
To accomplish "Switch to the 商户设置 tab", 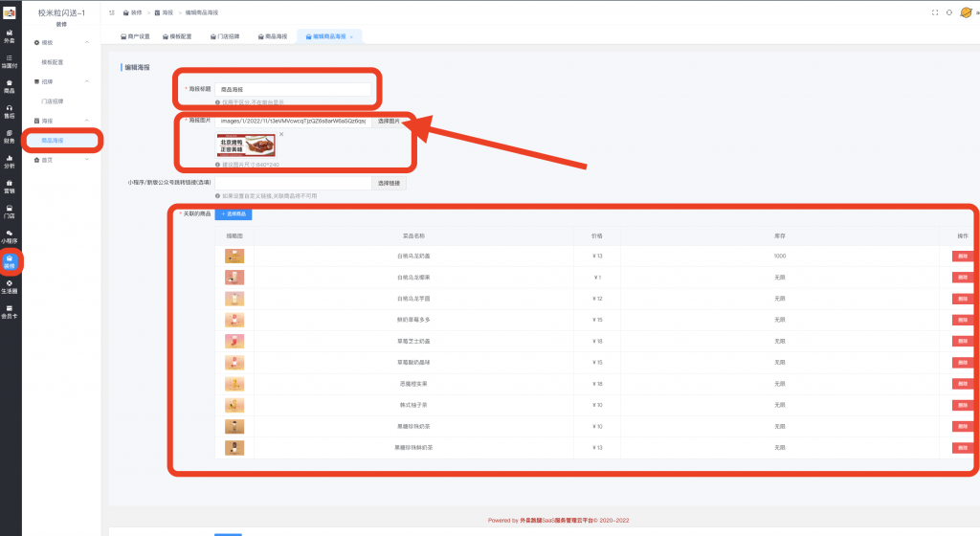I will pyautogui.click(x=136, y=36).
